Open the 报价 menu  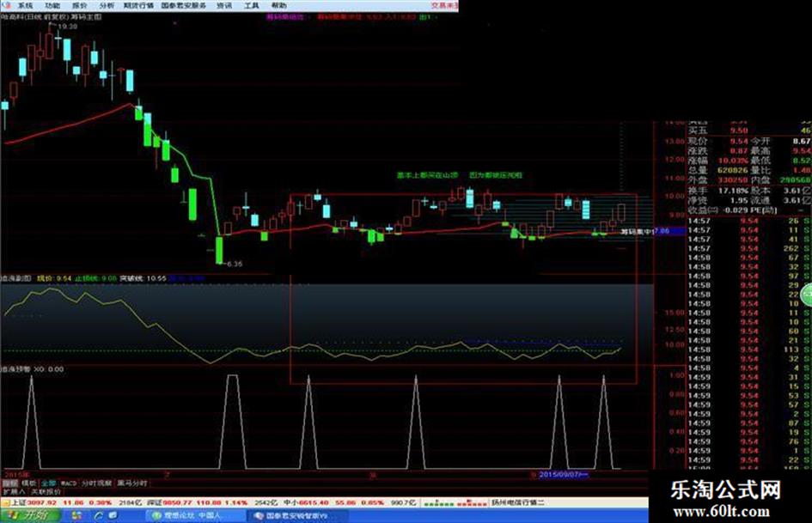[79, 6]
